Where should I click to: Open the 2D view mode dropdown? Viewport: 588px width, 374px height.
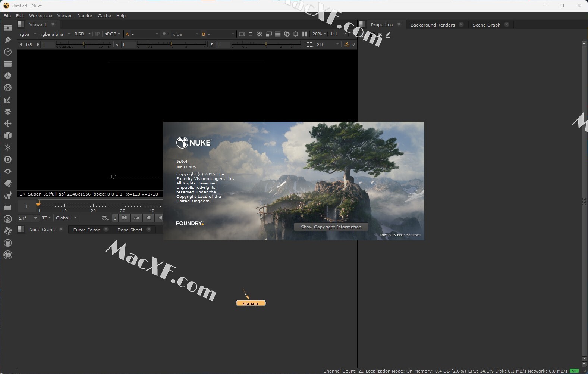328,44
